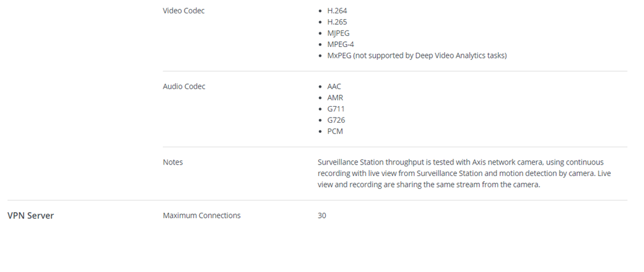Click the MPEG-4 codec entry
Viewport: 644px width, 272px height.
pos(339,44)
